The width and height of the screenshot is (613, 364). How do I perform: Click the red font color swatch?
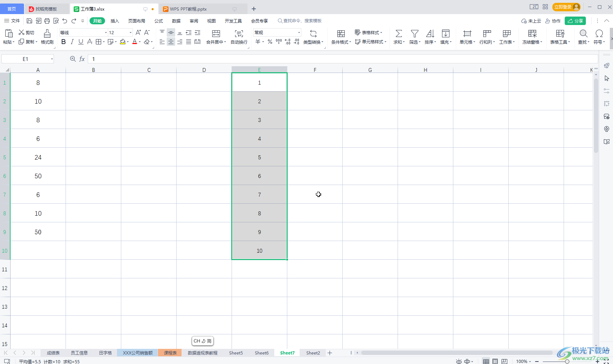(x=135, y=42)
